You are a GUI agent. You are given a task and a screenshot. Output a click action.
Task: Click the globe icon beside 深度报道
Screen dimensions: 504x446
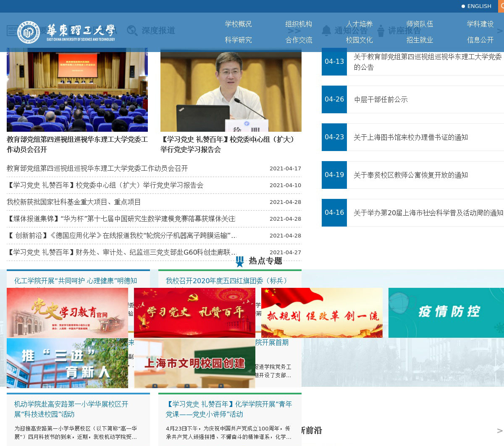[x=132, y=31]
